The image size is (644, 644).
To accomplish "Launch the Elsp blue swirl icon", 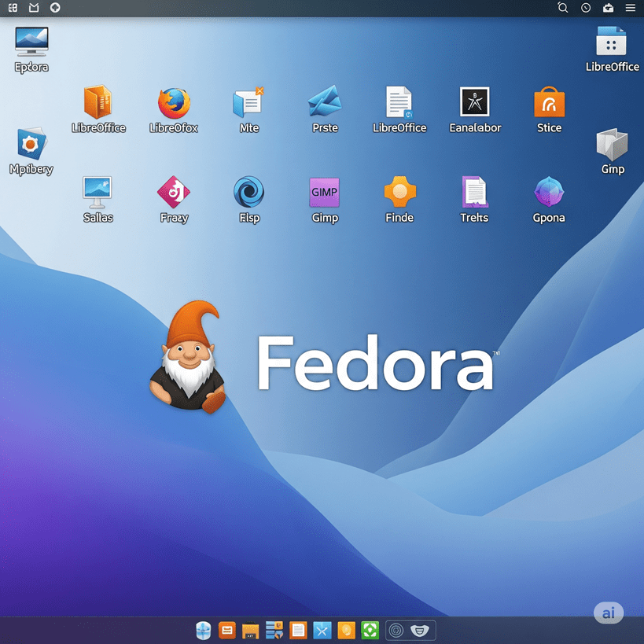I will pos(248,191).
